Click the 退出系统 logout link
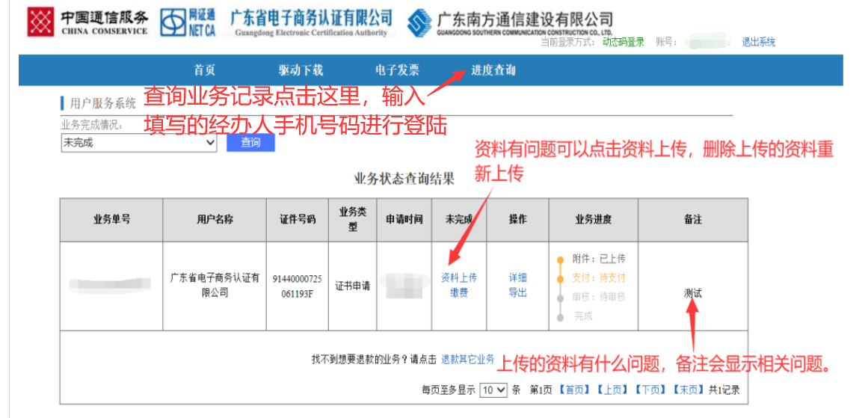 tap(758, 42)
